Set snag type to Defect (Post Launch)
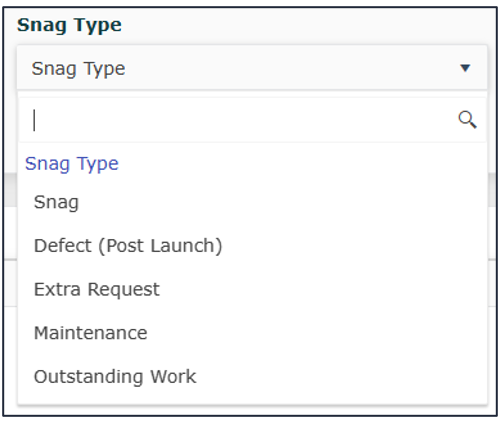This screenshot has width=502, height=424. click(x=252, y=246)
